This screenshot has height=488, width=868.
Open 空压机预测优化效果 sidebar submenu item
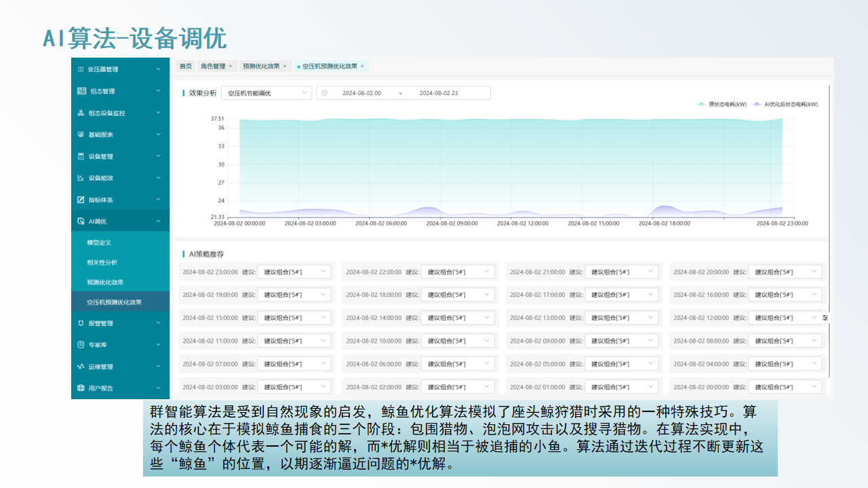tap(120, 302)
